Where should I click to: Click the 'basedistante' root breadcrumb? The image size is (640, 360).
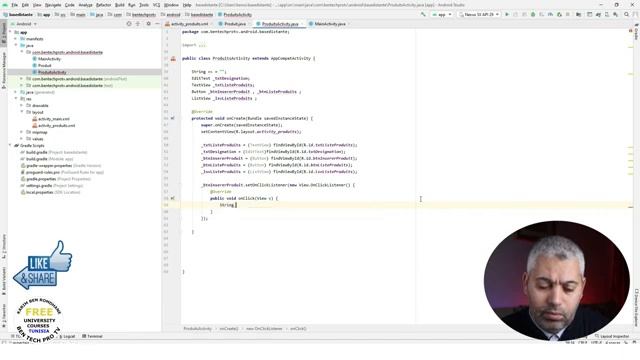(x=18, y=15)
